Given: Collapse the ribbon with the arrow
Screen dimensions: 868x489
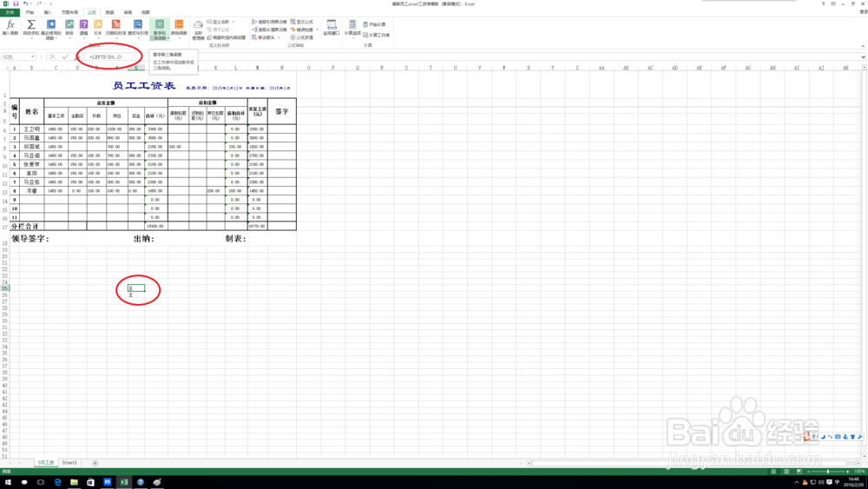Looking at the screenshot, I should coord(863,46).
